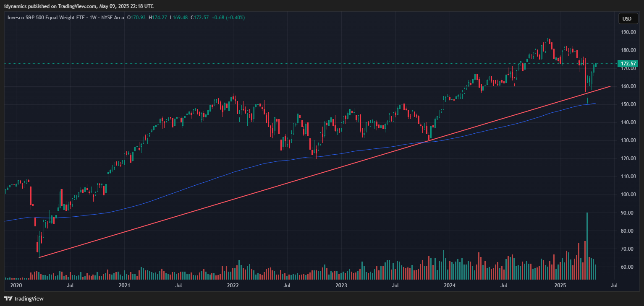Click the 140.00 price axis label
The height and width of the screenshot is (306, 644).
pos(628,122)
